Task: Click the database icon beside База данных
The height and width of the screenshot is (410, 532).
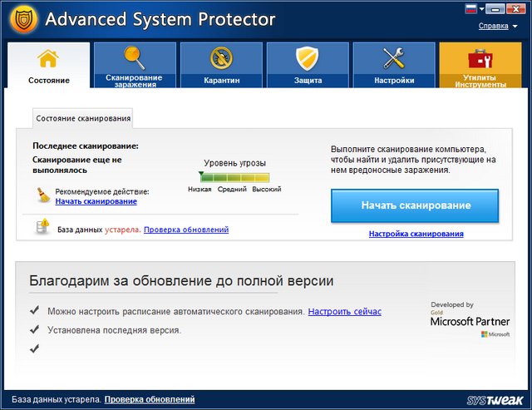Action: 43,229
